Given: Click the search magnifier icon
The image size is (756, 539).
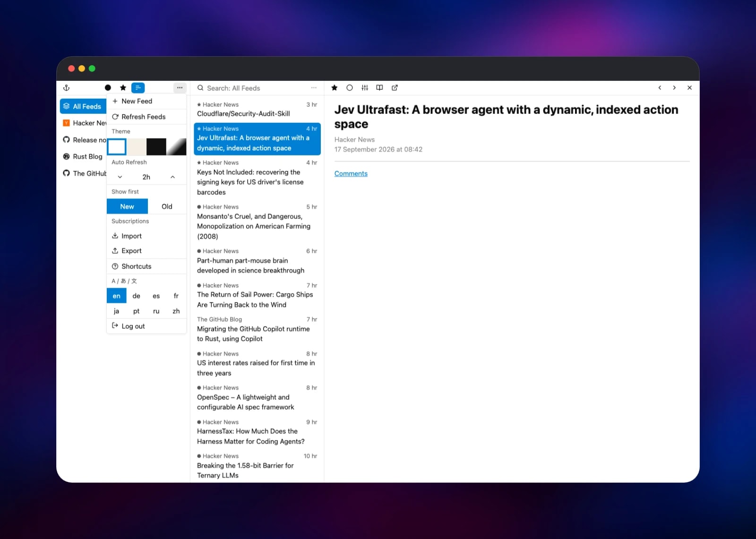Looking at the screenshot, I should point(200,88).
